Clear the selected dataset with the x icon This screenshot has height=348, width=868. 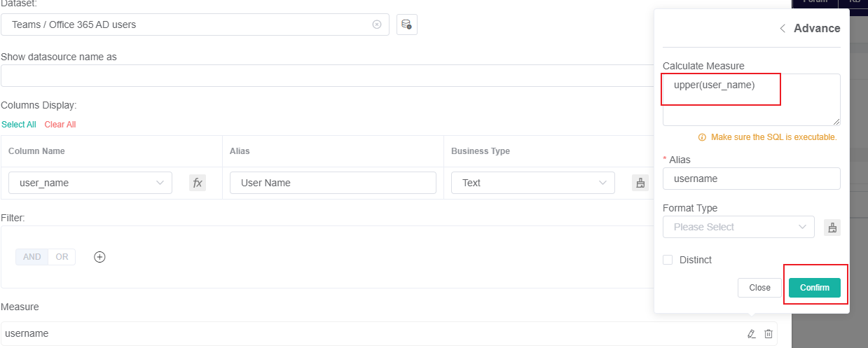tap(377, 25)
